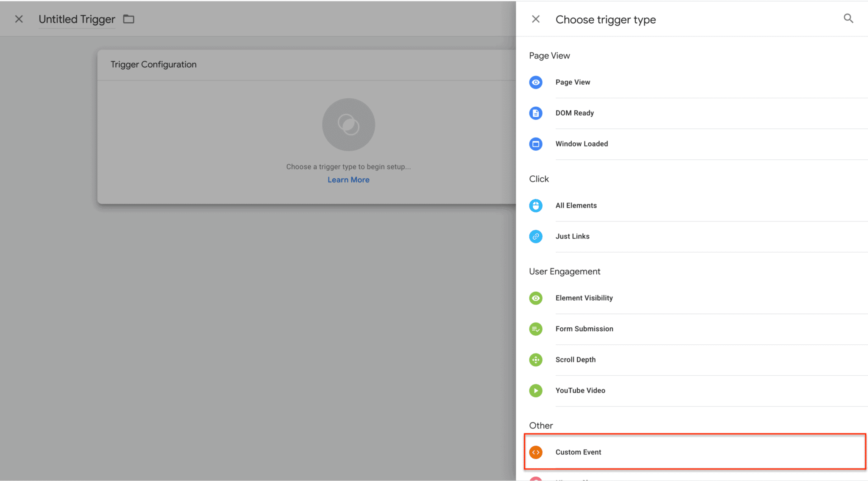Select the Window Loaded trigger icon
Screen dimensions: 868x481
tap(536, 144)
